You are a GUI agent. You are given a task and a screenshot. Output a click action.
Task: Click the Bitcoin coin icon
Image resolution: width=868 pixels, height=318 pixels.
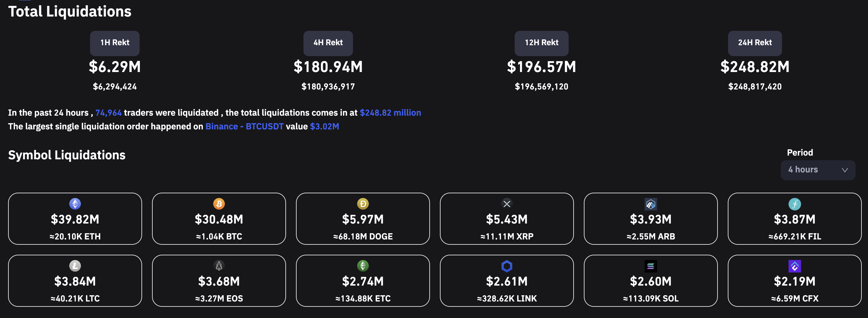[x=219, y=204]
